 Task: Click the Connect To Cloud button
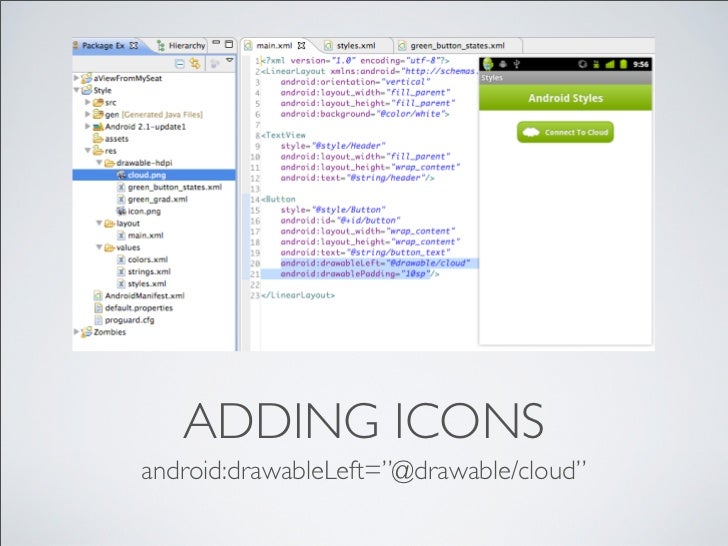click(565, 132)
